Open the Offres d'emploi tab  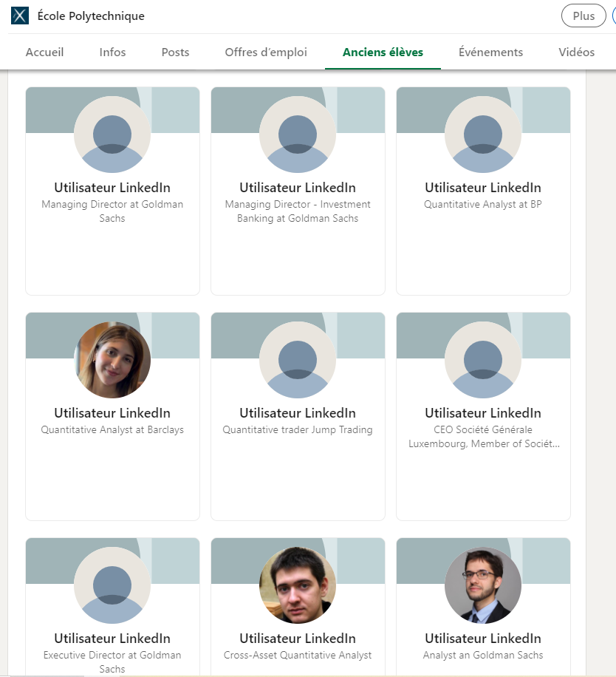(266, 52)
